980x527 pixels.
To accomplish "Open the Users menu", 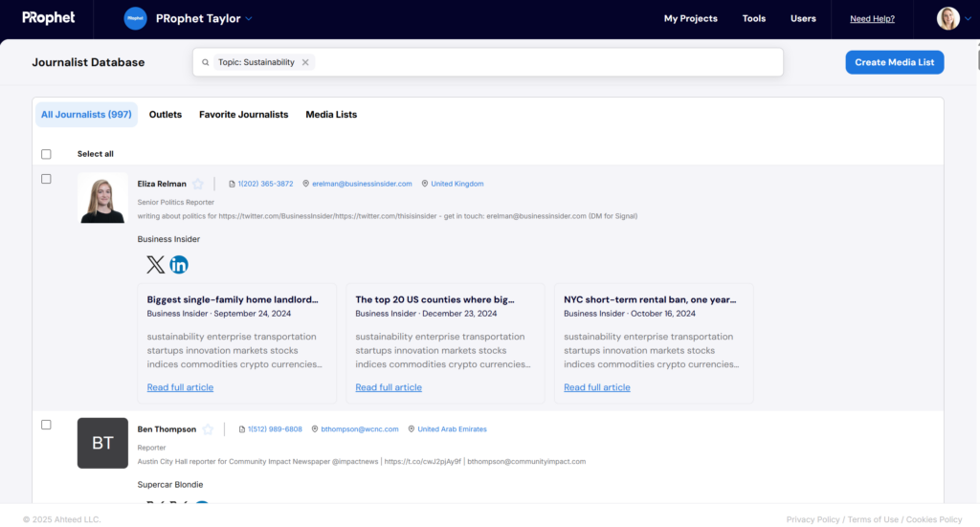I will tap(803, 19).
